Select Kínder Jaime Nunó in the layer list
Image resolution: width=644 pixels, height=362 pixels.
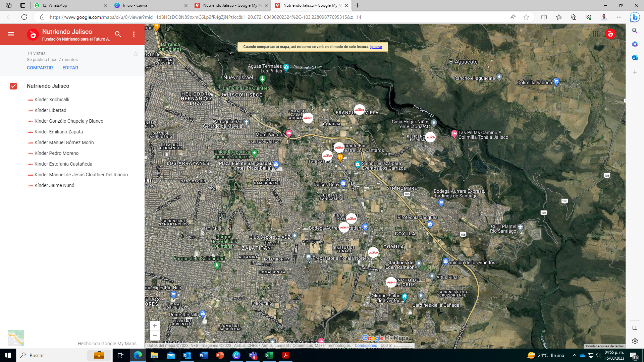tap(54, 185)
